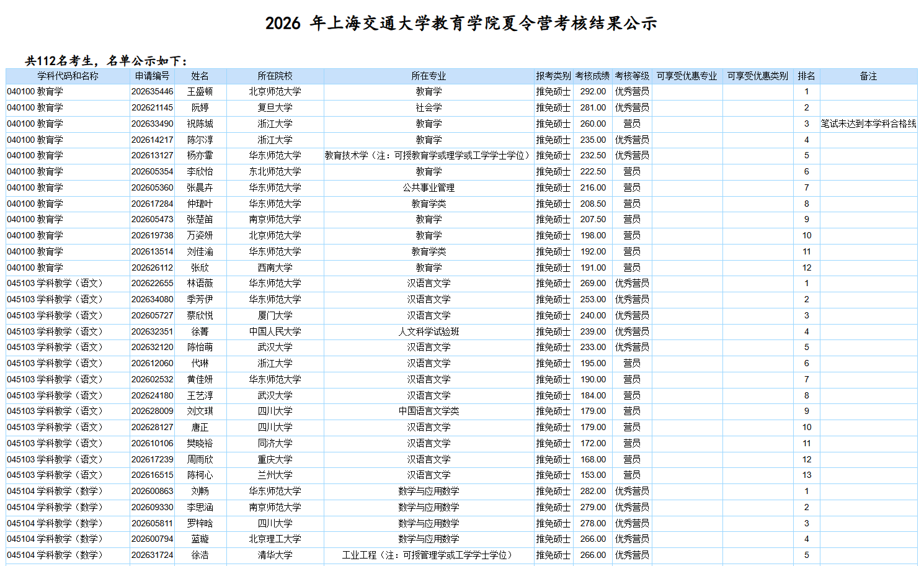This screenshot has width=924, height=566.
Task: Click the name 刘佳渝
Action: coord(200,251)
